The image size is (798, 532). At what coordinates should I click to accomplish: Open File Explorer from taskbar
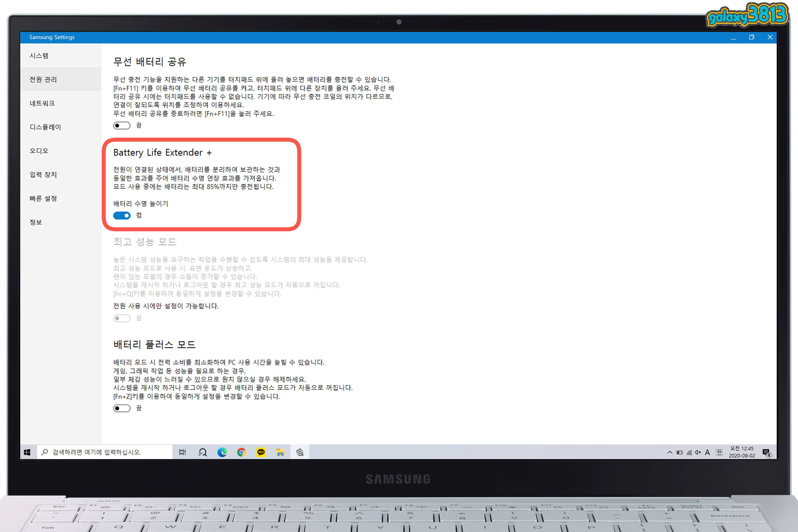click(280, 452)
